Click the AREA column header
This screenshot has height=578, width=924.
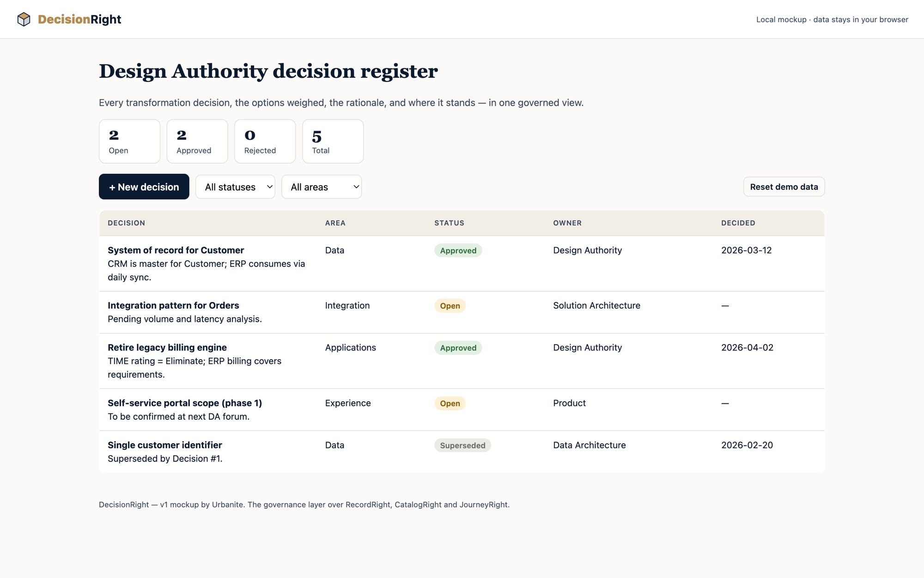coord(335,223)
